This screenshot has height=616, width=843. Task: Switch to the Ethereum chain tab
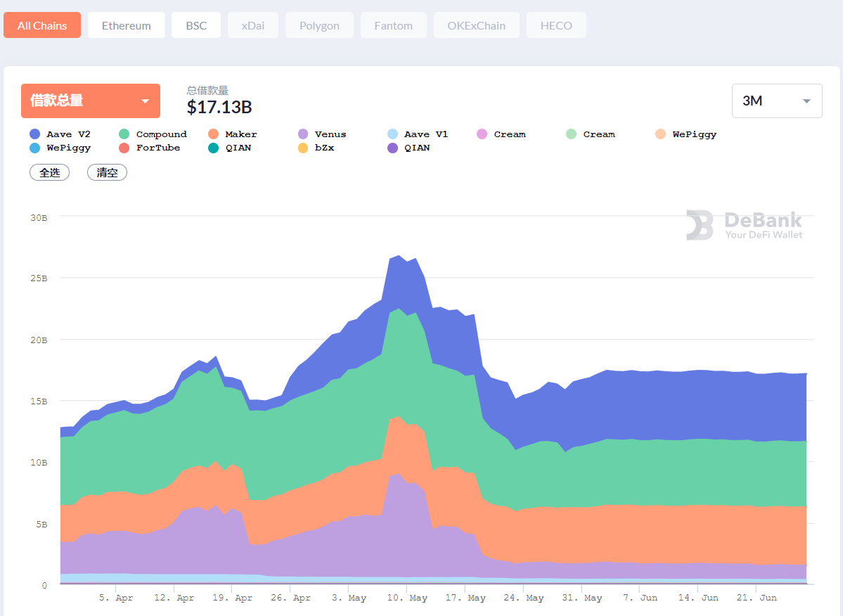pyautogui.click(x=127, y=25)
